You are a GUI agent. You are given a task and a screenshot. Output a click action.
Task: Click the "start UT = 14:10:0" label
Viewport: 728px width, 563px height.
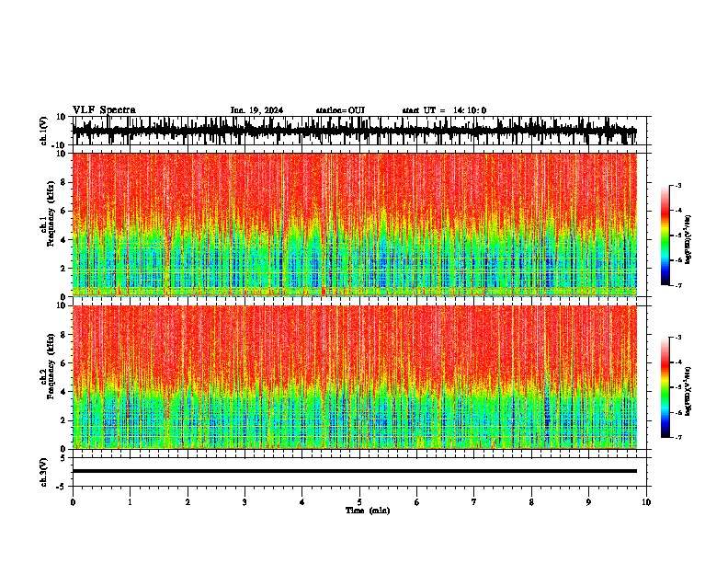(x=444, y=110)
